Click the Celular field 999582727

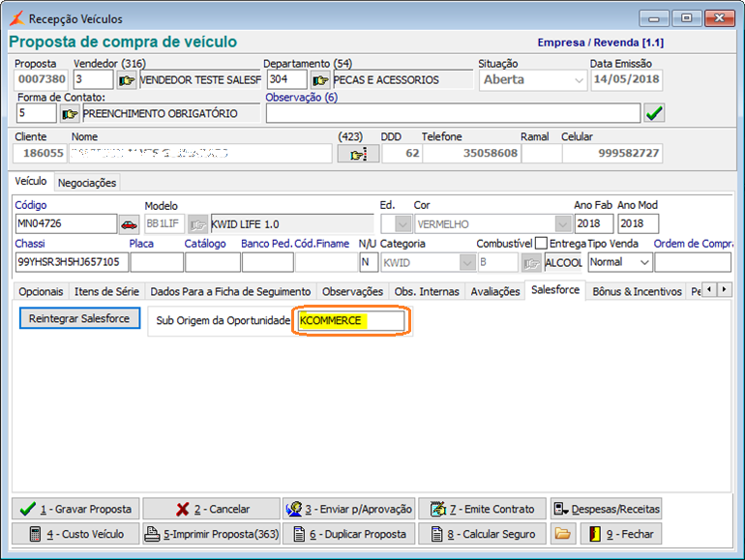coord(611,154)
